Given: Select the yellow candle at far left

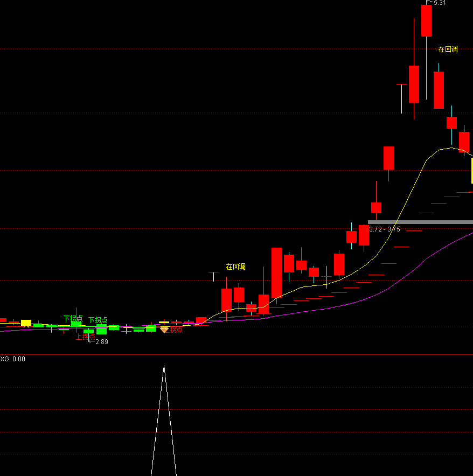Looking at the screenshot, I should click(26, 323).
